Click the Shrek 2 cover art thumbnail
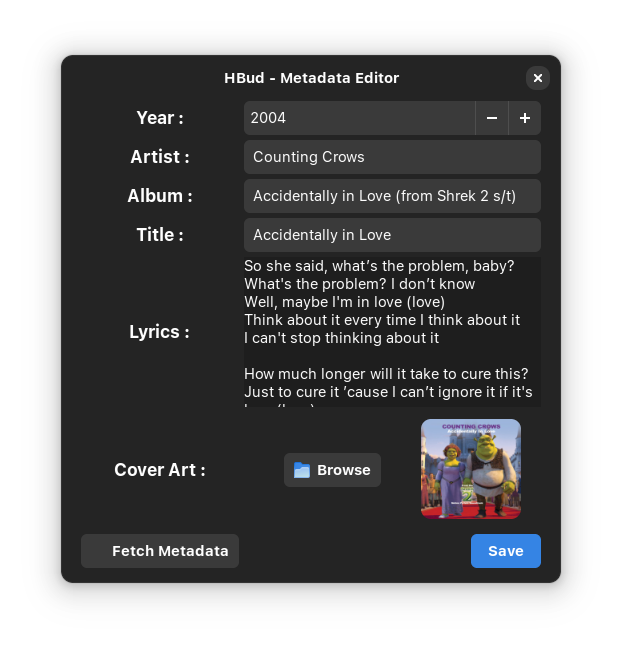622x650 pixels. [x=471, y=469]
